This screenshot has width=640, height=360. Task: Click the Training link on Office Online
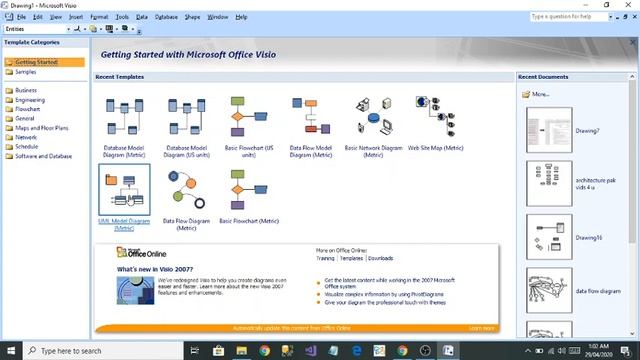(x=325, y=258)
